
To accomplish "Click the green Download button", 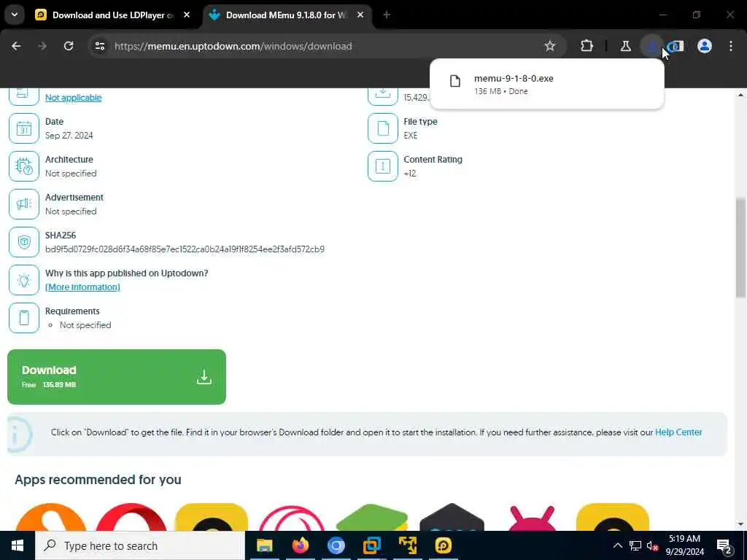I will click(117, 377).
